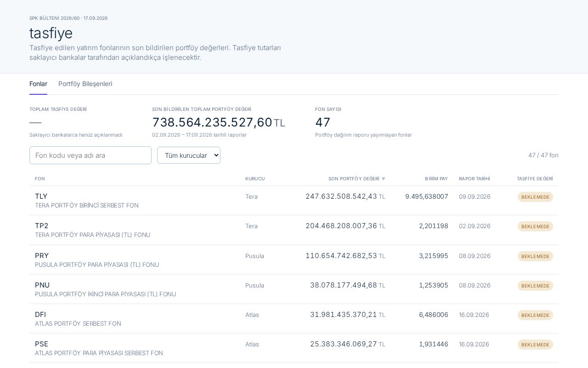Viewport: 588px width, 368px height.
Task: Click the unit share value 9.495,638007
Action: coord(427,196)
